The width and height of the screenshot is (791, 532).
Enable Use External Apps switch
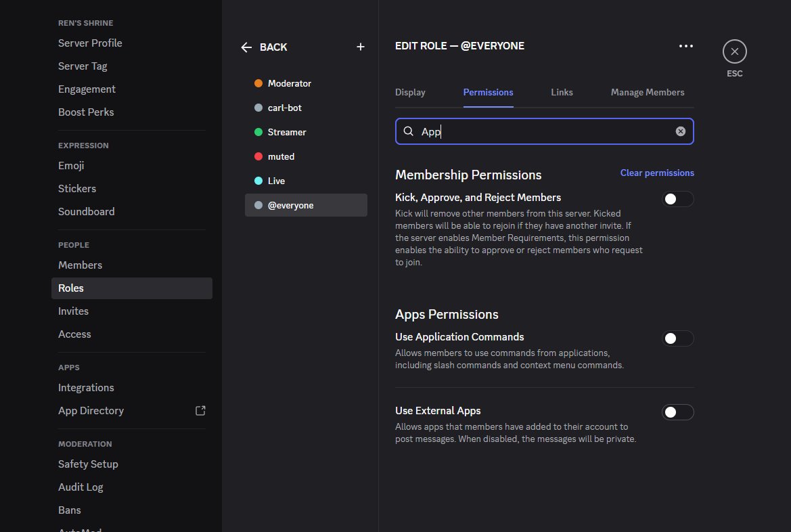[677, 412]
